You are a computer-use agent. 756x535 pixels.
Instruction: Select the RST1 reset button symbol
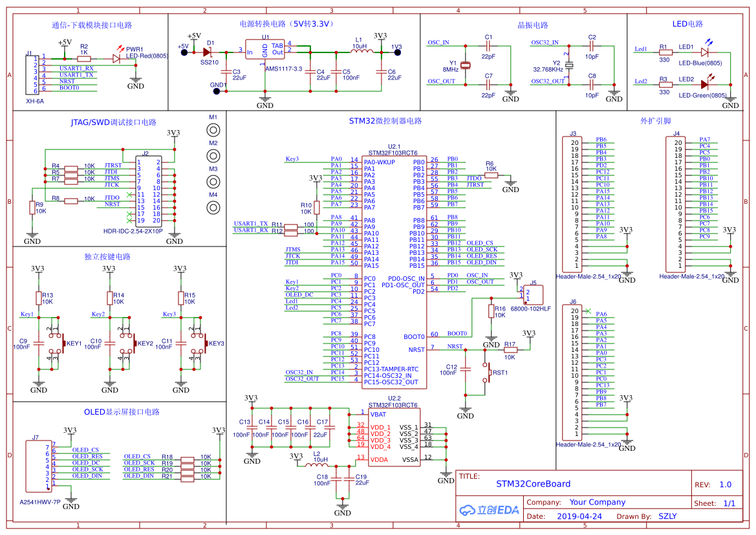[486, 373]
